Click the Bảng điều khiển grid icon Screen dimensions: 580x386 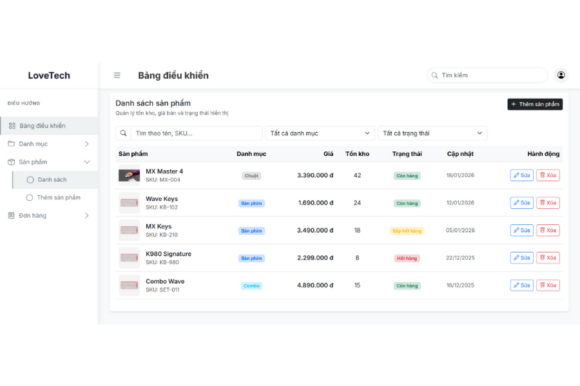[x=12, y=126]
